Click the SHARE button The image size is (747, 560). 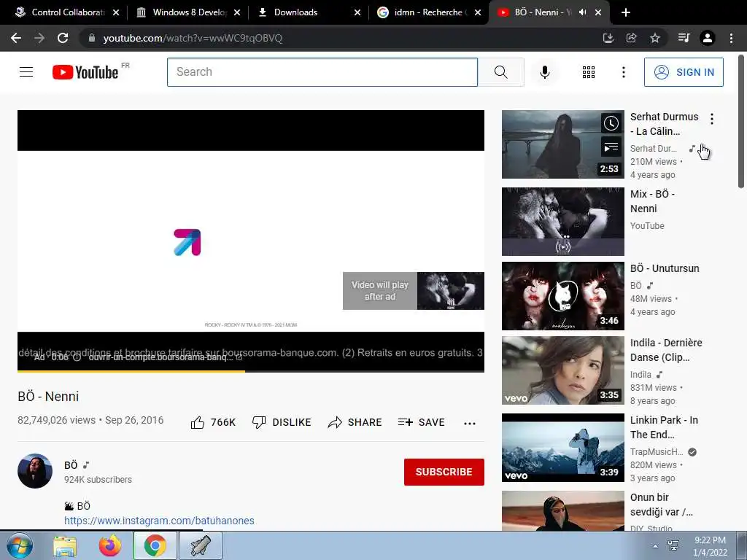pos(355,422)
